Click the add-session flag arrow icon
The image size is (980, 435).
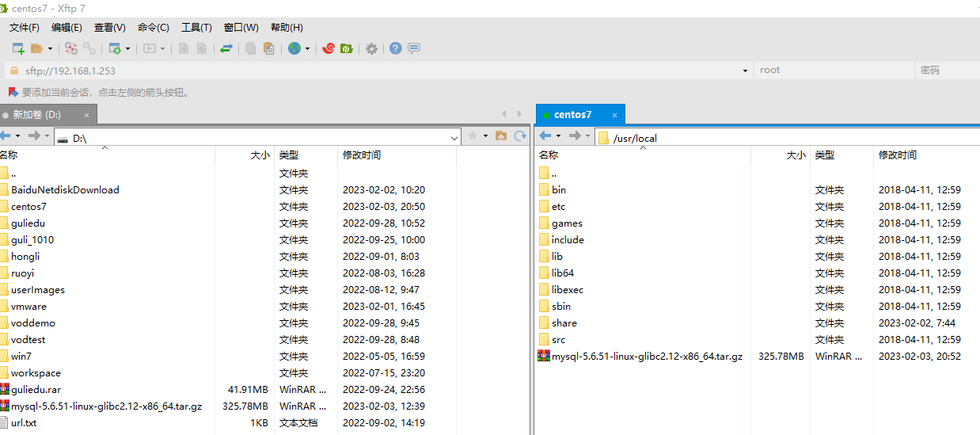(13, 92)
